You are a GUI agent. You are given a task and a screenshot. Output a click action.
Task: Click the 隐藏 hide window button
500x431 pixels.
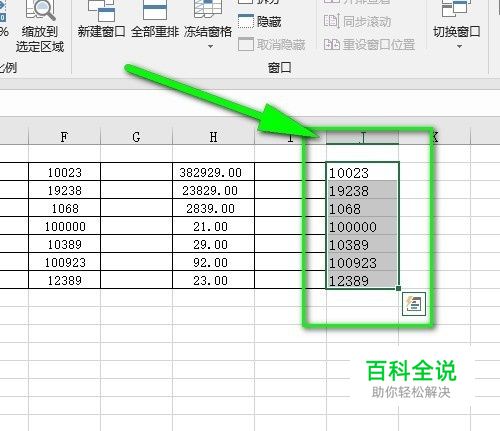point(260,21)
